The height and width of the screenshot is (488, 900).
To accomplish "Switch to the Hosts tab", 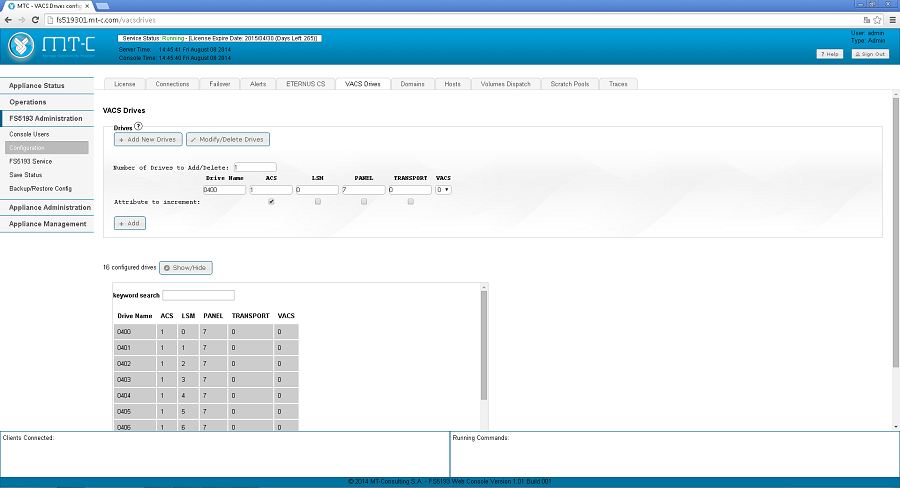I will point(453,84).
